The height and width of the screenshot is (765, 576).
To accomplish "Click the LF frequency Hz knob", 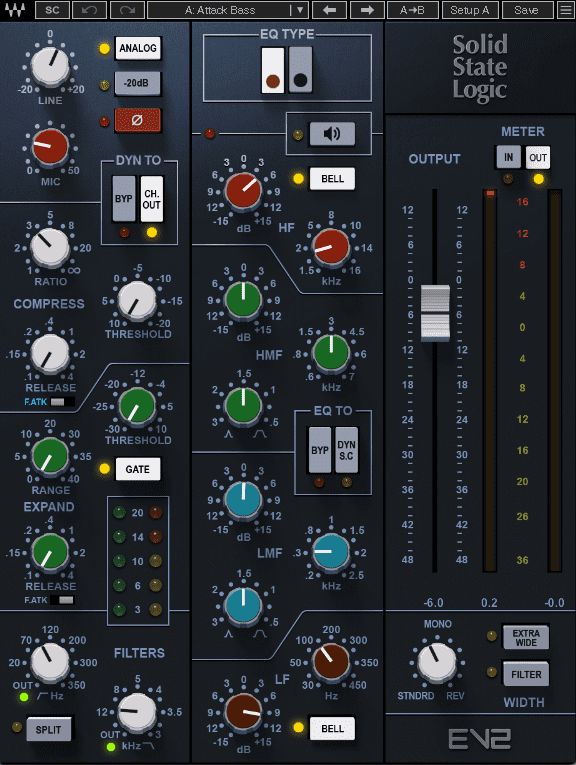I will tap(331, 662).
